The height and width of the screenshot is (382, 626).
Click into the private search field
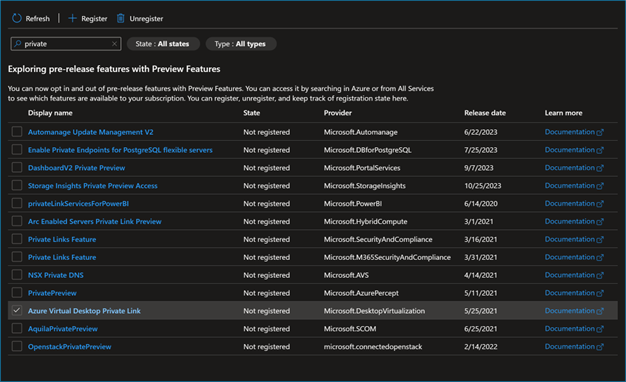tap(66, 44)
